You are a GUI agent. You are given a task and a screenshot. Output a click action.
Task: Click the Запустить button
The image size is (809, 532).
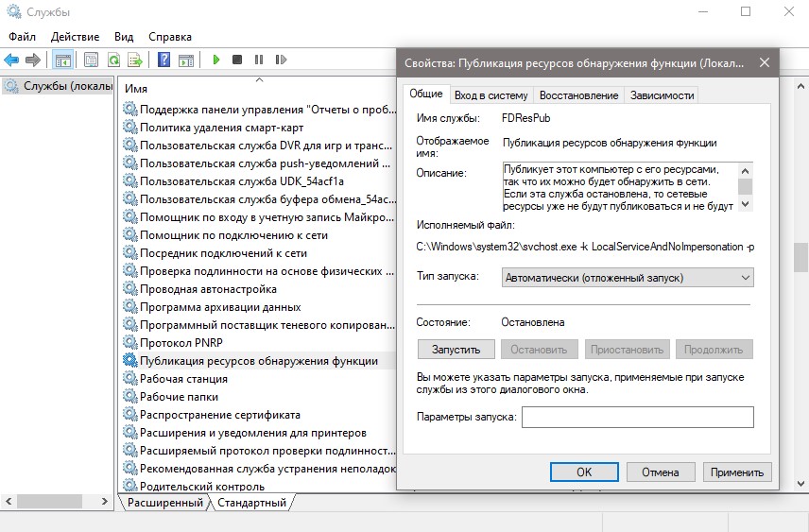[456, 350]
